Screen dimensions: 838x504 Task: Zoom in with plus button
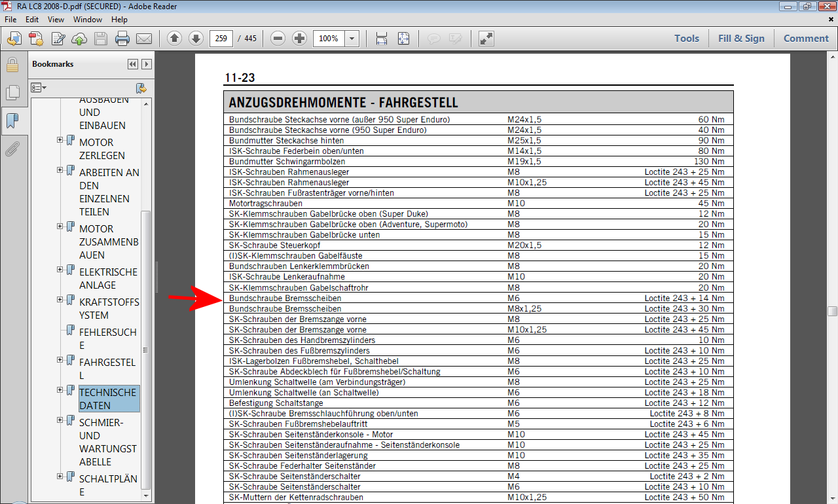pyautogui.click(x=299, y=39)
